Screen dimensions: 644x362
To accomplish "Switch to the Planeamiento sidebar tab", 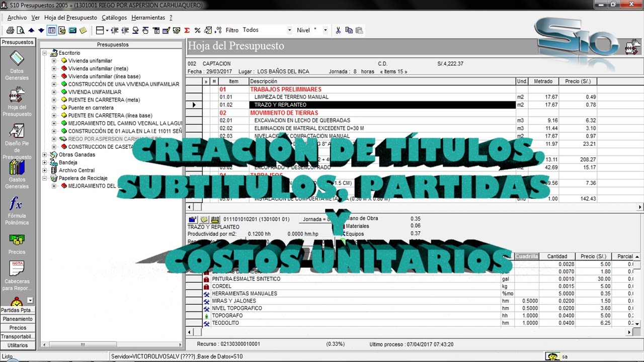I will point(18,319).
